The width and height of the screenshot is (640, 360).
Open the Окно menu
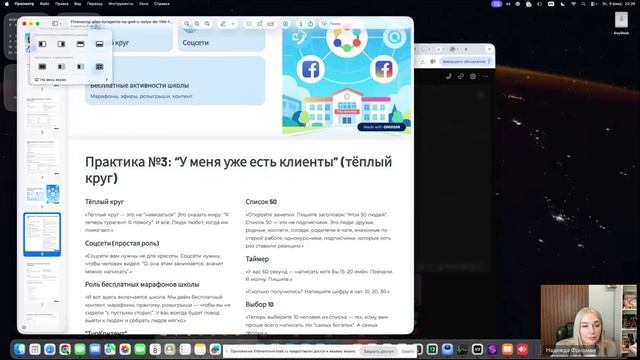tap(144, 4)
